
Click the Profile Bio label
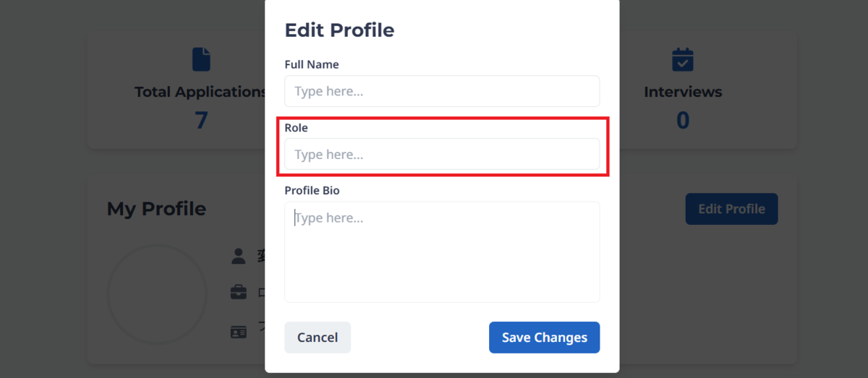[x=312, y=191]
